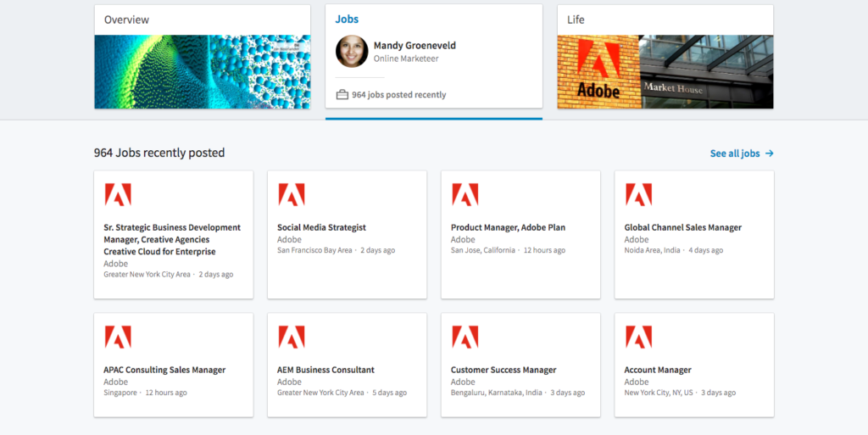868x435 pixels.
Task: Click the 'Online Marketeer' subtitle
Action: coord(406,59)
